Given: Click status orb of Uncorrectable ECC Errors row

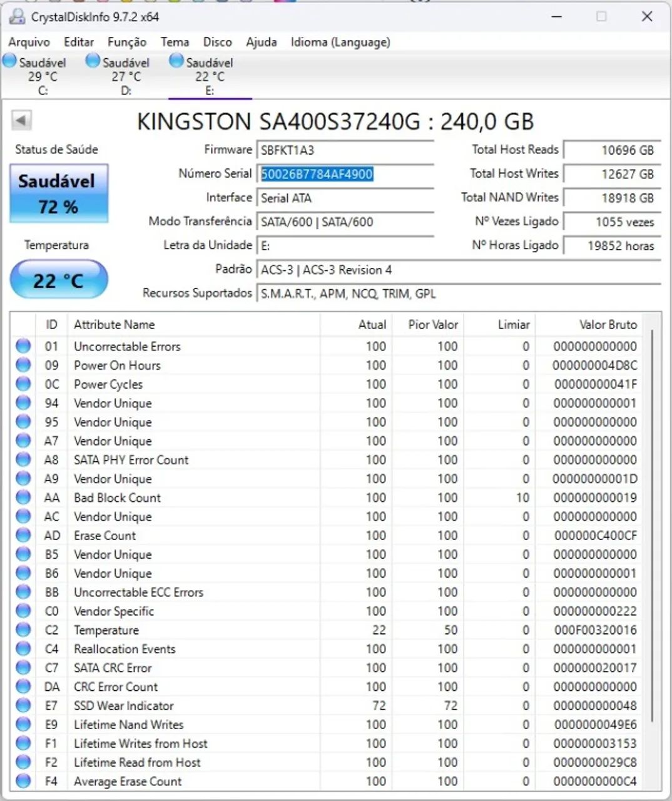Looking at the screenshot, I should (x=23, y=592).
